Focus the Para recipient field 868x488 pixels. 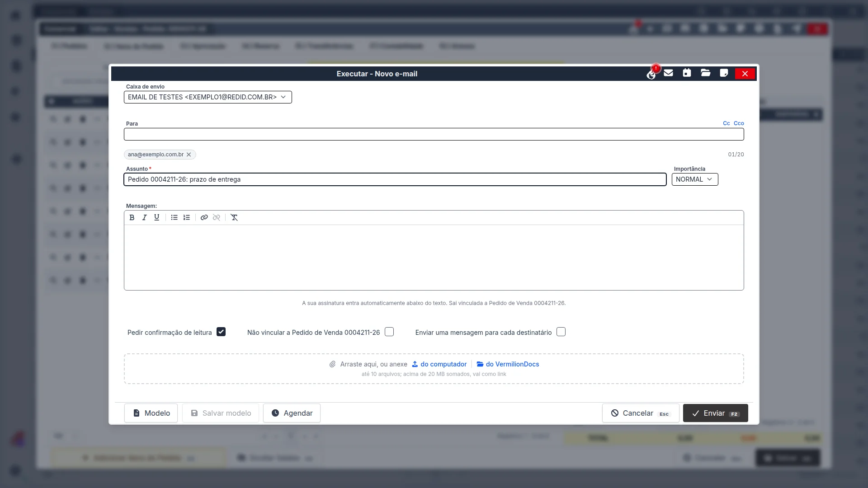click(x=434, y=134)
